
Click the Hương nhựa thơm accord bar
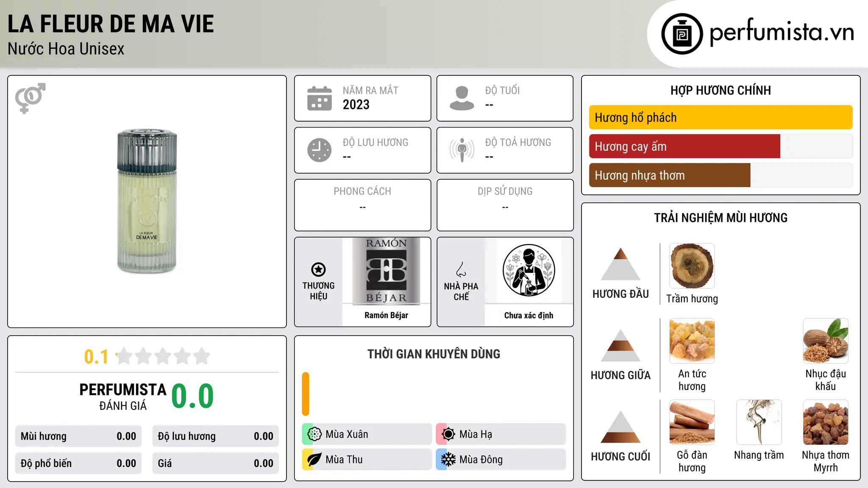(x=721, y=175)
